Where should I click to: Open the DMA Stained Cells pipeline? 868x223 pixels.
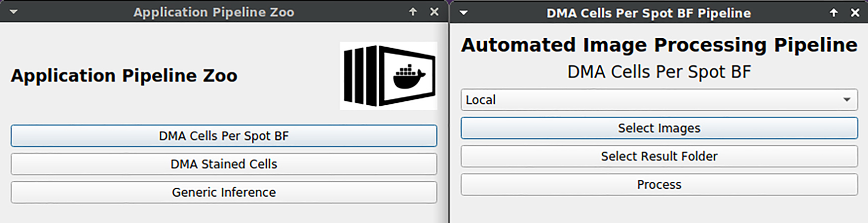[x=223, y=164]
